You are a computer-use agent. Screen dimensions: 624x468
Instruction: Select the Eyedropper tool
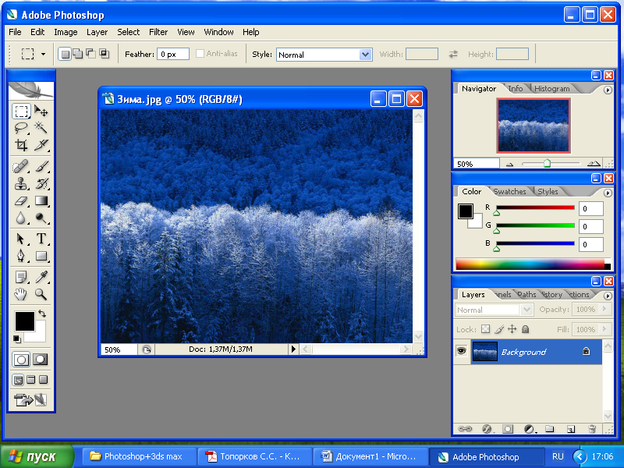coord(41,277)
